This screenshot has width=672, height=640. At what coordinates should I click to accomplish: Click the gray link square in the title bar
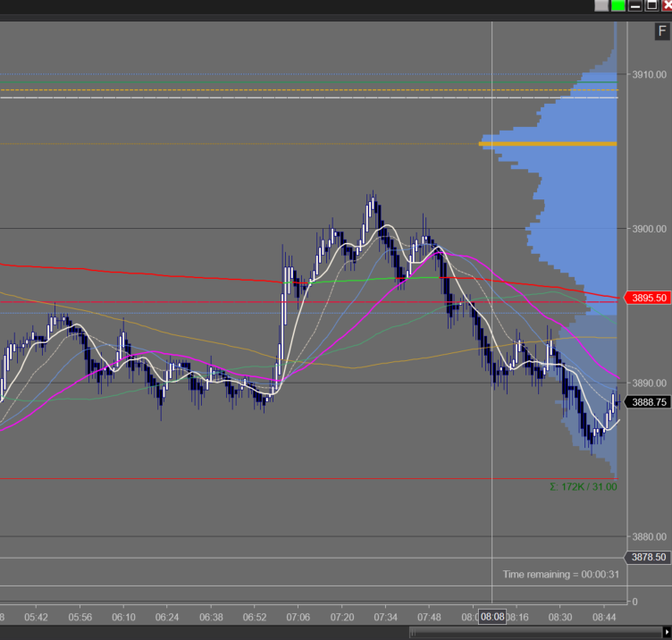click(x=601, y=5)
